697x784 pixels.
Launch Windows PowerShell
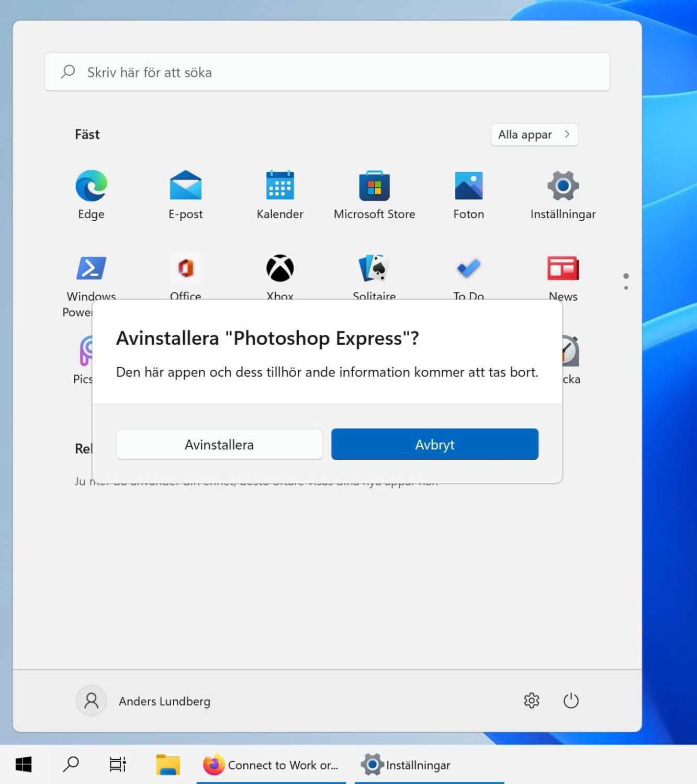pyautogui.click(x=91, y=277)
